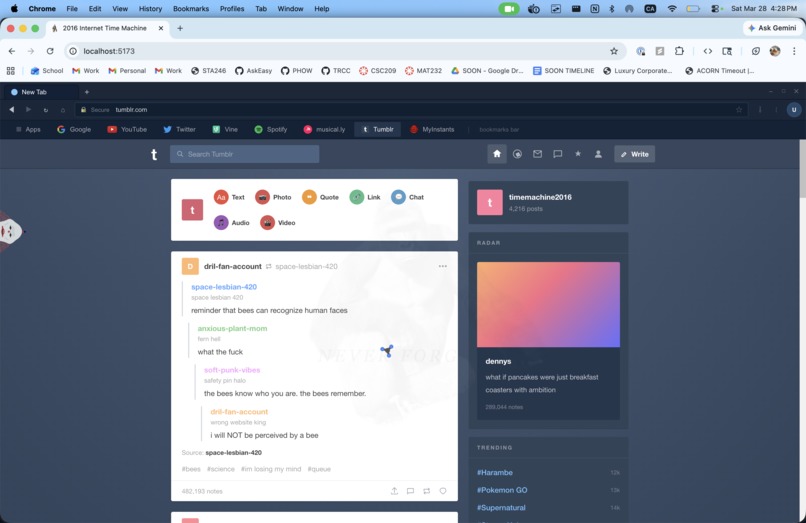
Task: Open Chrome three-dot menu
Action: click(x=794, y=51)
